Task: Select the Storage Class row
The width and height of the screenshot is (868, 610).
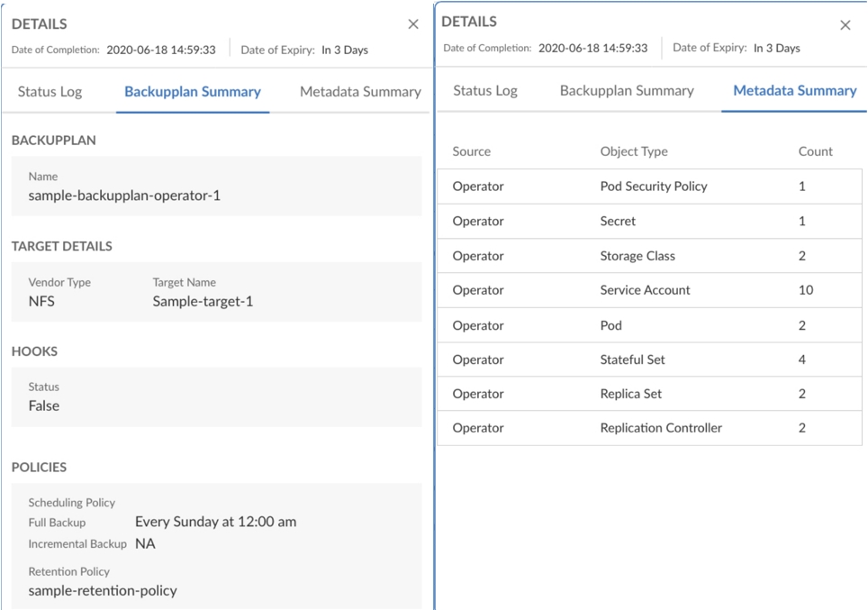Action: coord(637,256)
